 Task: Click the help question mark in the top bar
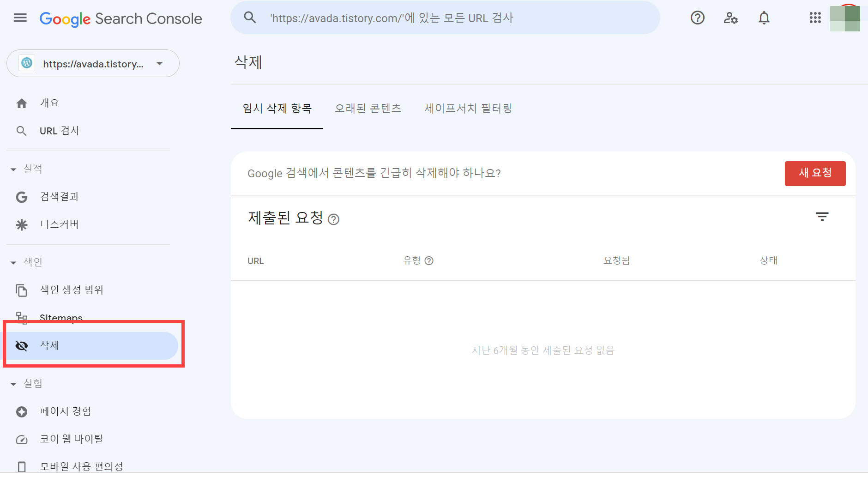pos(697,18)
